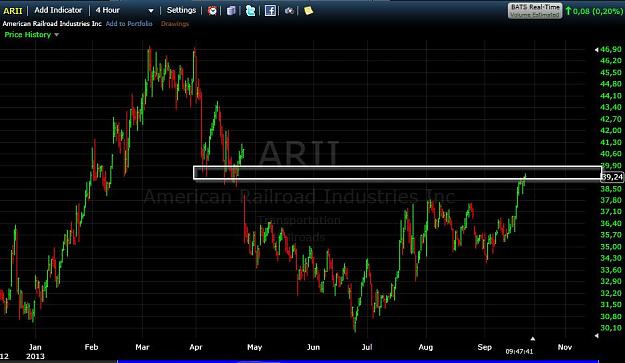Click the 30,10 price axis label
625x363 pixels.
point(611,328)
